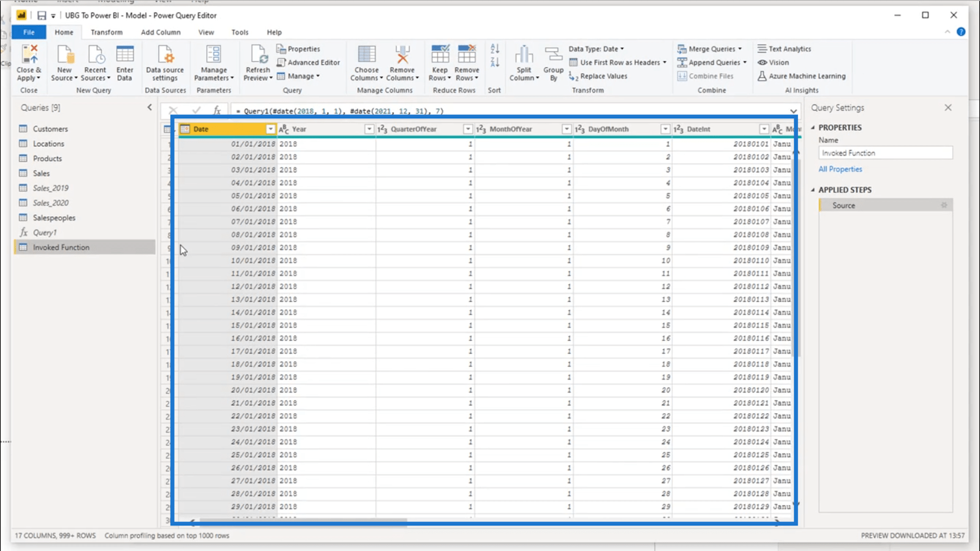
Task: Select the Invoked Function query
Action: 85,247
